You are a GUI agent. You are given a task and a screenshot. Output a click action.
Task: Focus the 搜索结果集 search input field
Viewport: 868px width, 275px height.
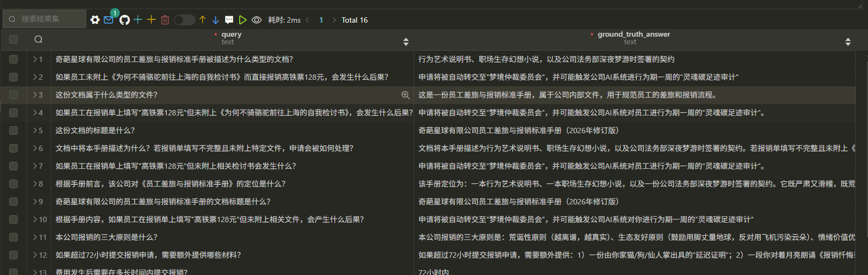pyautogui.click(x=45, y=19)
